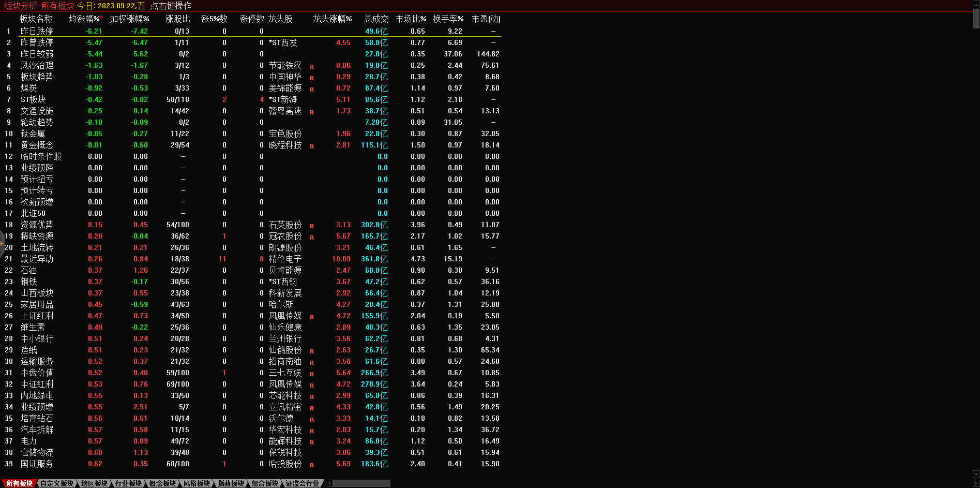Sort by 加权涨幅% column header
The width and height of the screenshot is (980, 488).
tap(129, 19)
